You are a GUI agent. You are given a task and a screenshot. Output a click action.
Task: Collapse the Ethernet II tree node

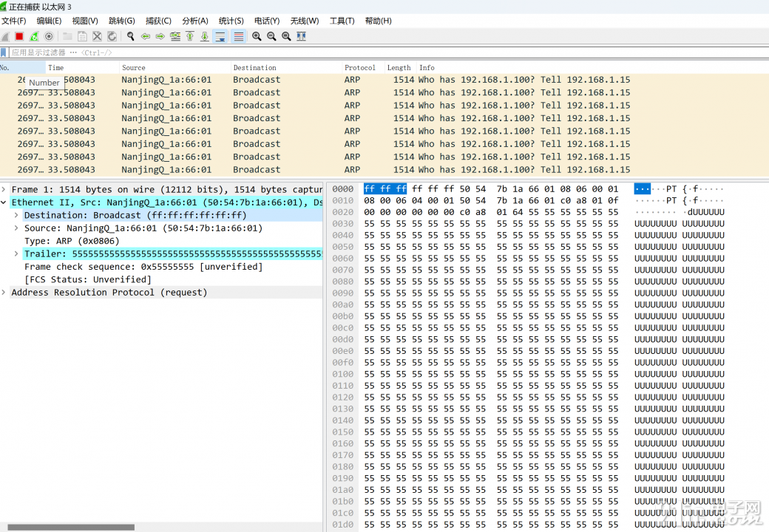coord(4,202)
